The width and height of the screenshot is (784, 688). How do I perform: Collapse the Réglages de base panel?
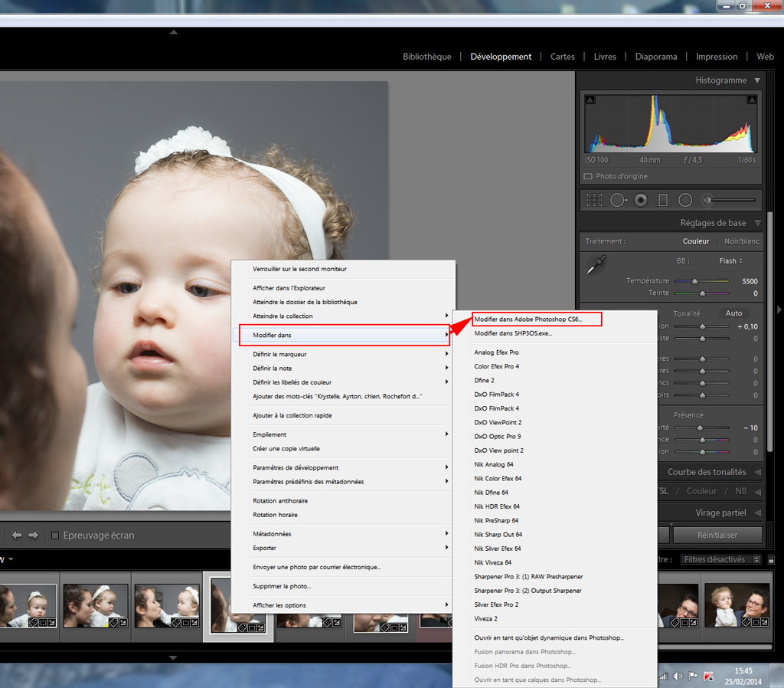tap(757, 223)
